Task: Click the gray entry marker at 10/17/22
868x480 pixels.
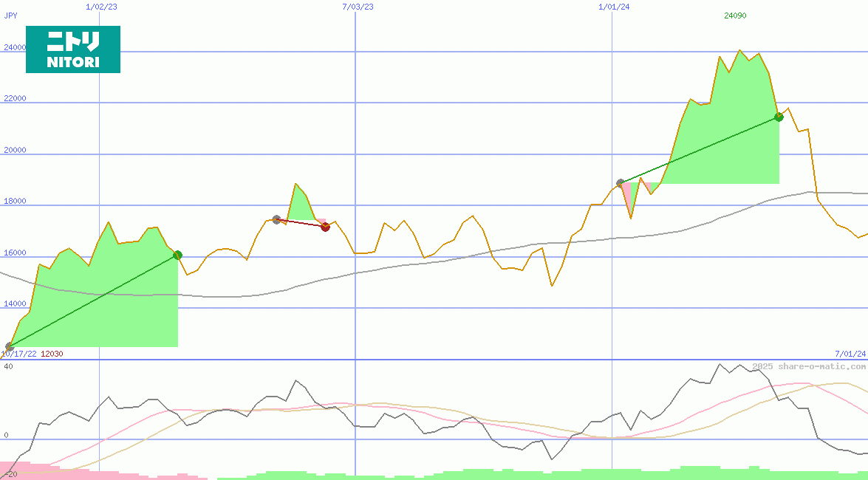Action: pos(10,346)
